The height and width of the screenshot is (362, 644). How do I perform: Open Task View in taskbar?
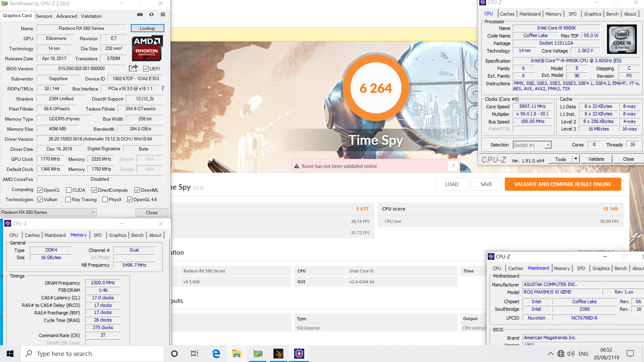(x=195, y=354)
